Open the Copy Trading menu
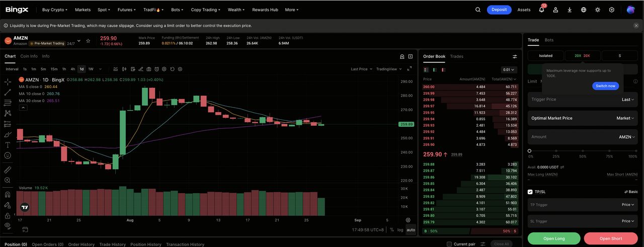The height and width of the screenshot is (247, 644). point(205,10)
